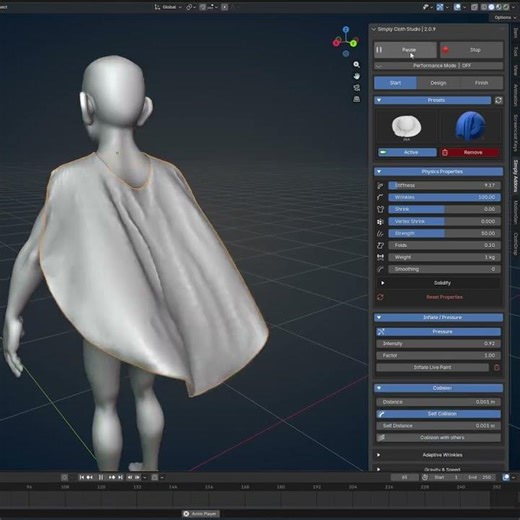Click the Anim Player button
Viewport: 520px width, 520px height.
click(200, 514)
